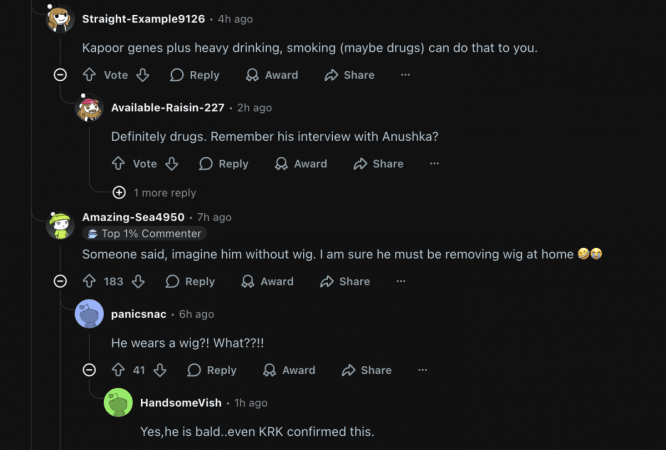Viewport: 666px width, 450px height.
Task: Downvote panicsnac's comment with 41 votes
Action: pos(160,370)
